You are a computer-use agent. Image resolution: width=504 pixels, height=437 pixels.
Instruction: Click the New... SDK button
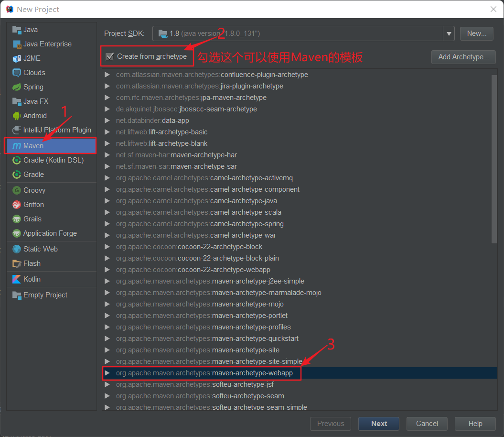click(x=476, y=33)
